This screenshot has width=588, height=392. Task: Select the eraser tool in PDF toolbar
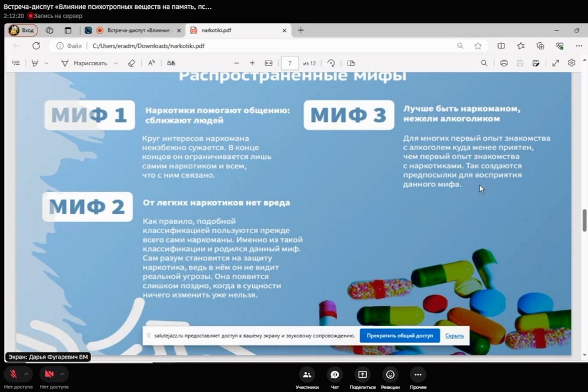[x=132, y=63]
